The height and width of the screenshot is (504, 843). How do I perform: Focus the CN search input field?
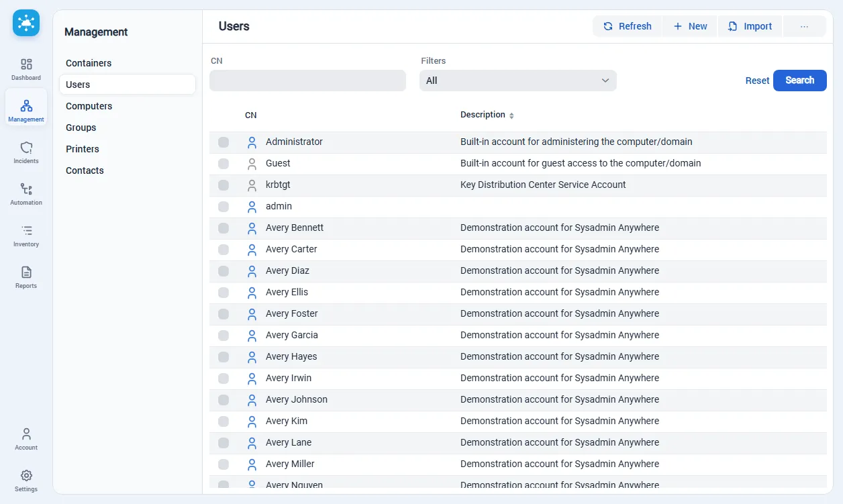click(x=307, y=81)
